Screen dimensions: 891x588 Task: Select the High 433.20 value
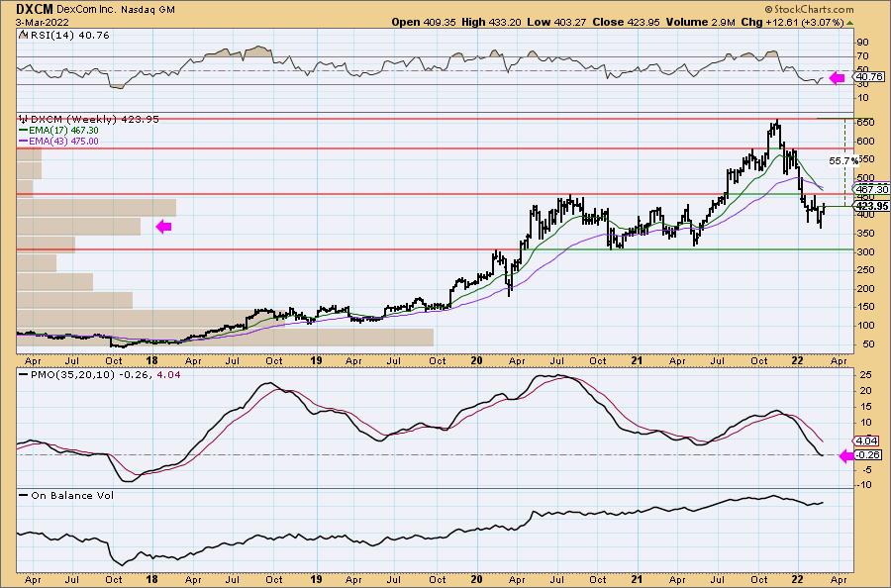coord(491,22)
